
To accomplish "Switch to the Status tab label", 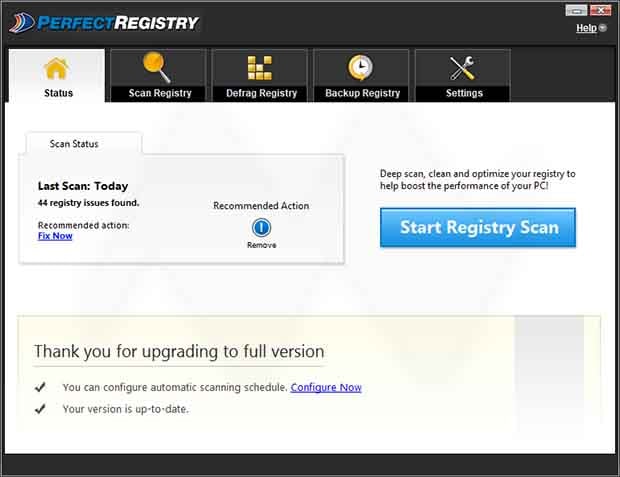I will (59, 93).
